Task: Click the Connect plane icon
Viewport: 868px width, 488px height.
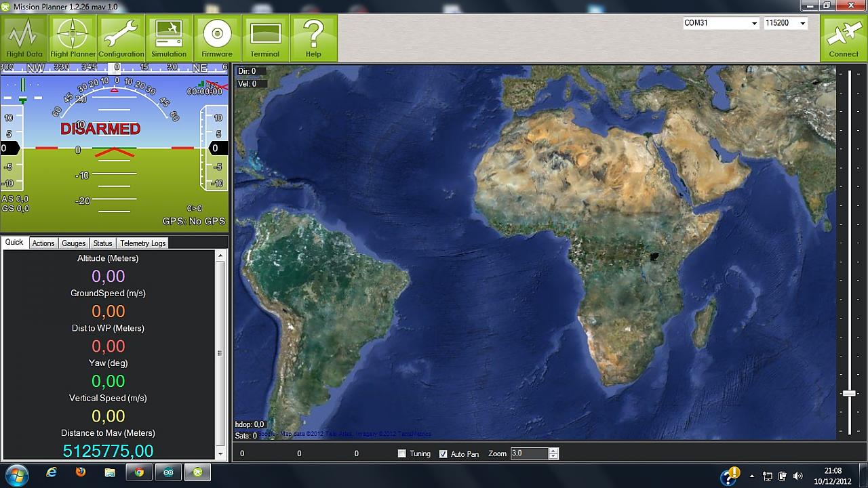Action: pyautogui.click(x=844, y=38)
